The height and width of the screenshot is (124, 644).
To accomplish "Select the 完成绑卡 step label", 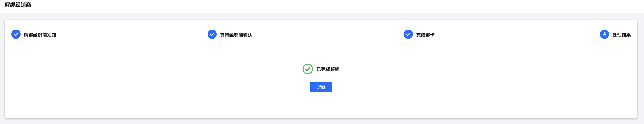I will point(425,35).
